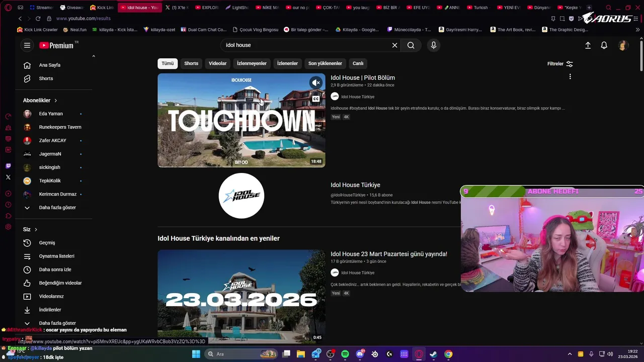This screenshot has height=362, width=644.
Task: Open Kick Link Crawler bookmark
Action: pos(38,30)
